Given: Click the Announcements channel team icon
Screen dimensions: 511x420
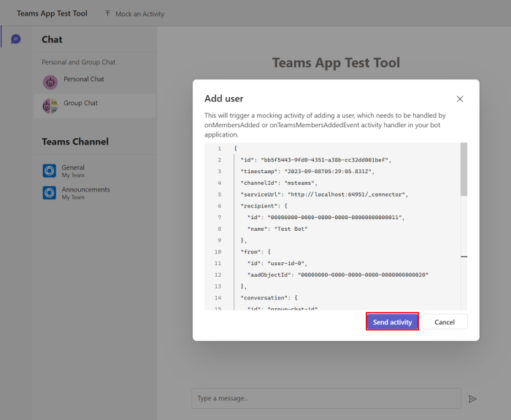Looking at the screenshot, I should [x=50, y=193].
